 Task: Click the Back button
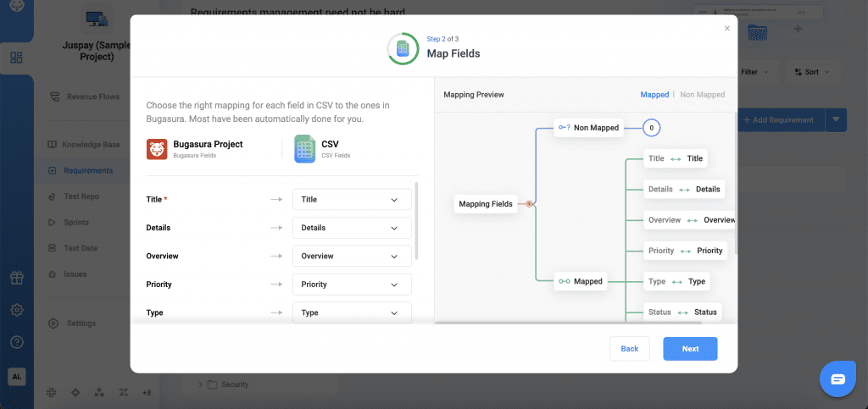point(630,349)
